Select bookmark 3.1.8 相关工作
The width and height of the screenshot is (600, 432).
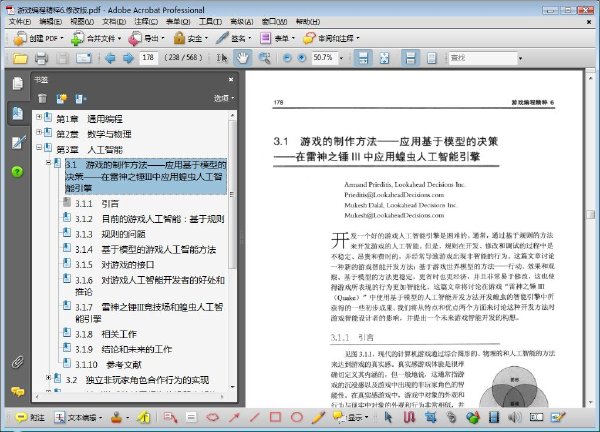[x=106, y=334]
